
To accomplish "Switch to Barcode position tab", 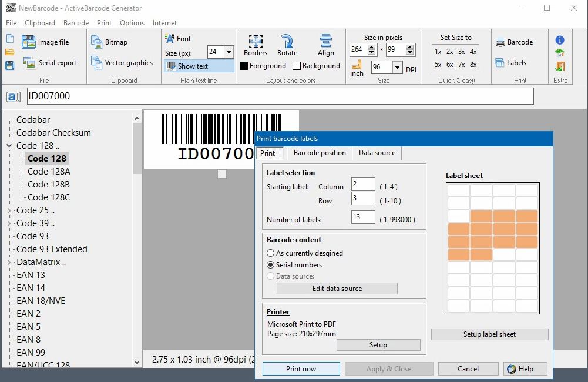I will (x=320, y=153).
